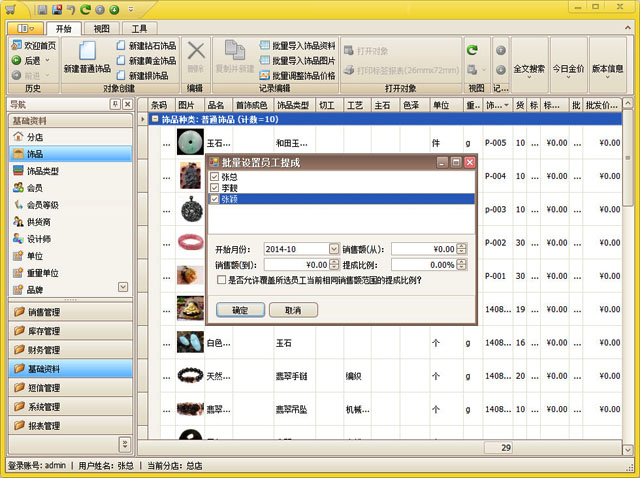Open the navigation pane overflow chevron
The image size is (640, 478).
124,444
